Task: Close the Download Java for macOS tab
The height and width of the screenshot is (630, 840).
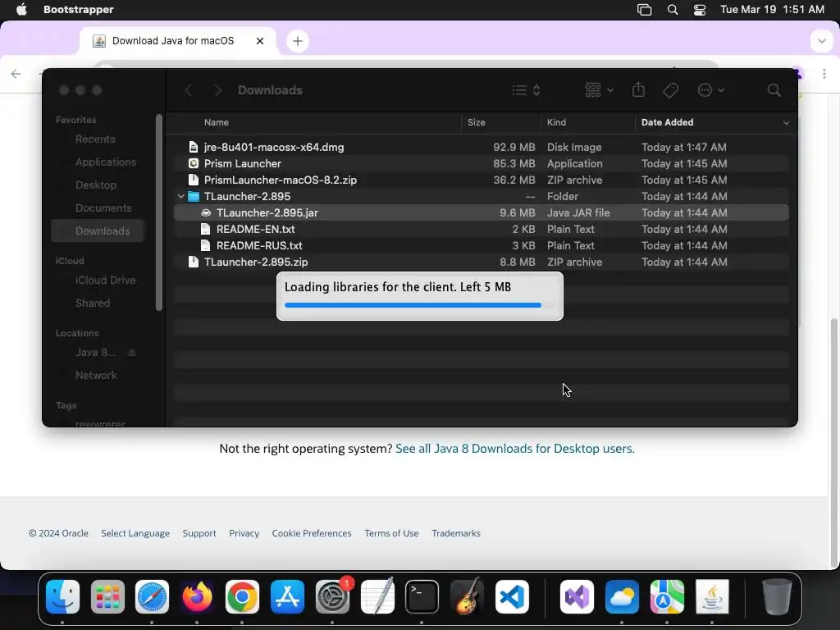Action: click(260, 41)
